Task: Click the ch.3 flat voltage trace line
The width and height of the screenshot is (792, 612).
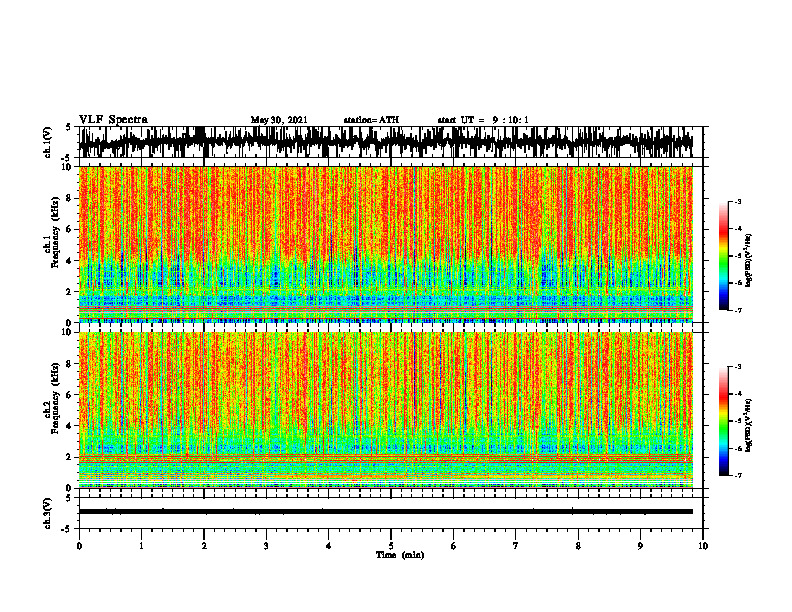Action: (x=386, y=512)
